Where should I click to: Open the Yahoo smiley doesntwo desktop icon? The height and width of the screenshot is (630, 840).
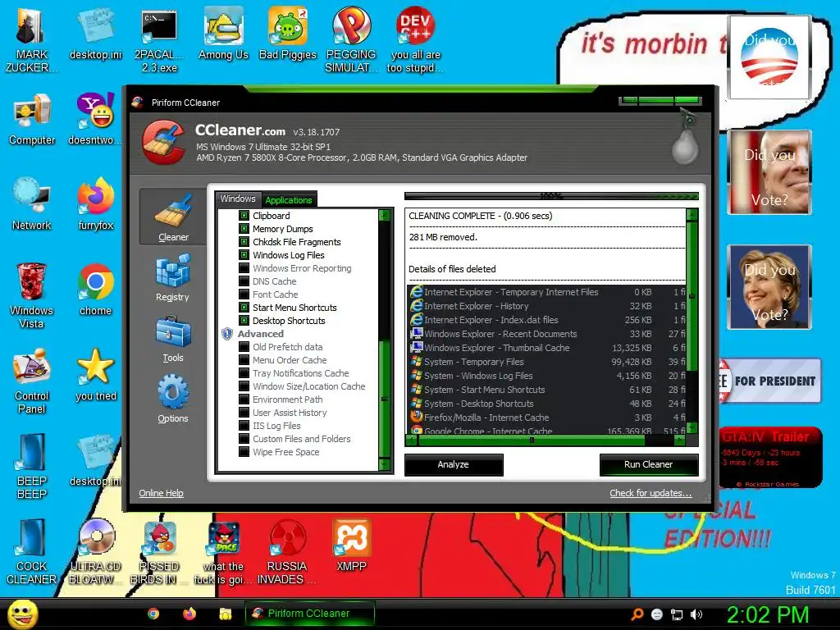[x=95, y=120]
